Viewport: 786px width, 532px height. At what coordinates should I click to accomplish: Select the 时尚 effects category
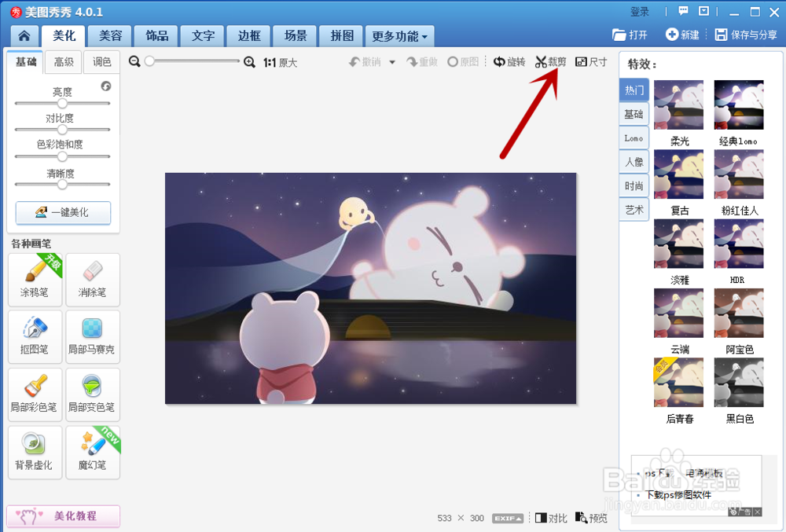pyautogui.click(x=634, y=186)
